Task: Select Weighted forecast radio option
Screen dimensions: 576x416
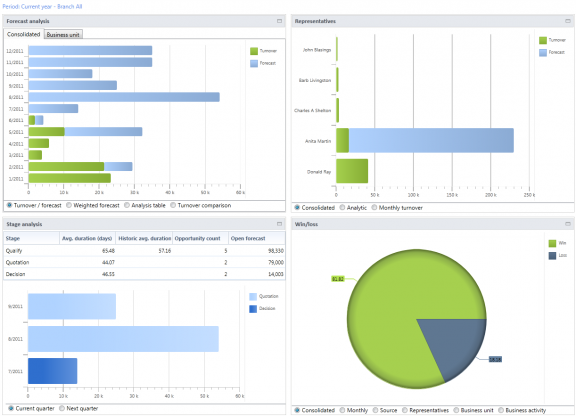Action: [69, 205]
